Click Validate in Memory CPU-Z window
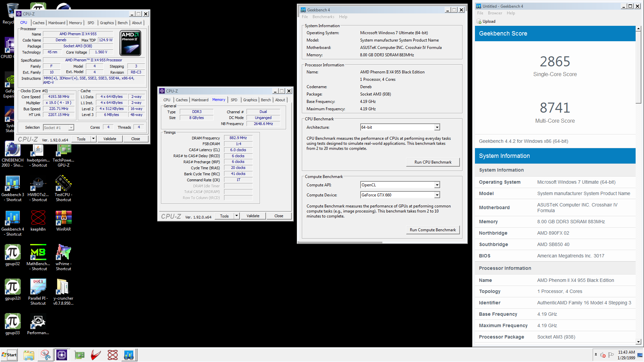This screenshot has width=644, height=362. [253, 216]
